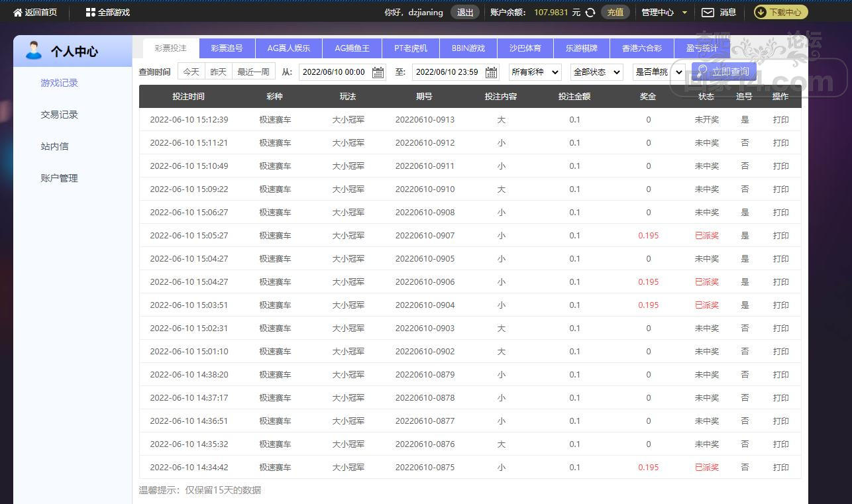Screen dimensions: 852x504
Task: Open the 全部状态 status dropdown
Action: 596,72
